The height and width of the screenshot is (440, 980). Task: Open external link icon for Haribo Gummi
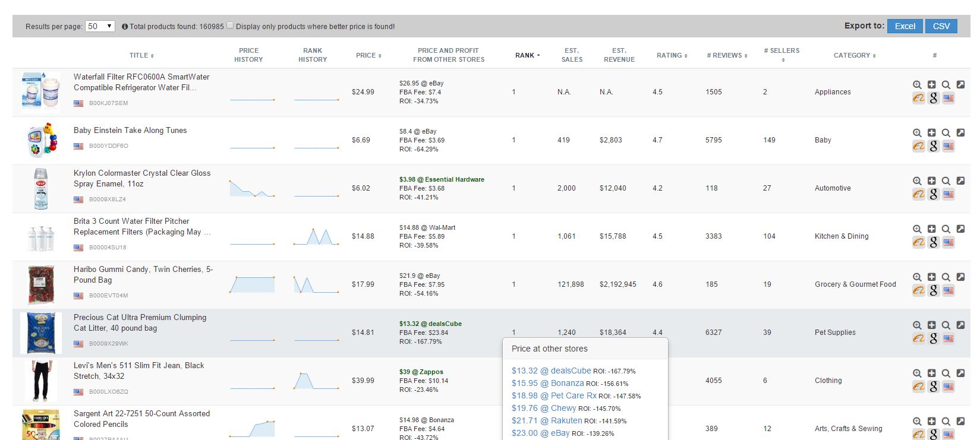[x=960, y=277]
